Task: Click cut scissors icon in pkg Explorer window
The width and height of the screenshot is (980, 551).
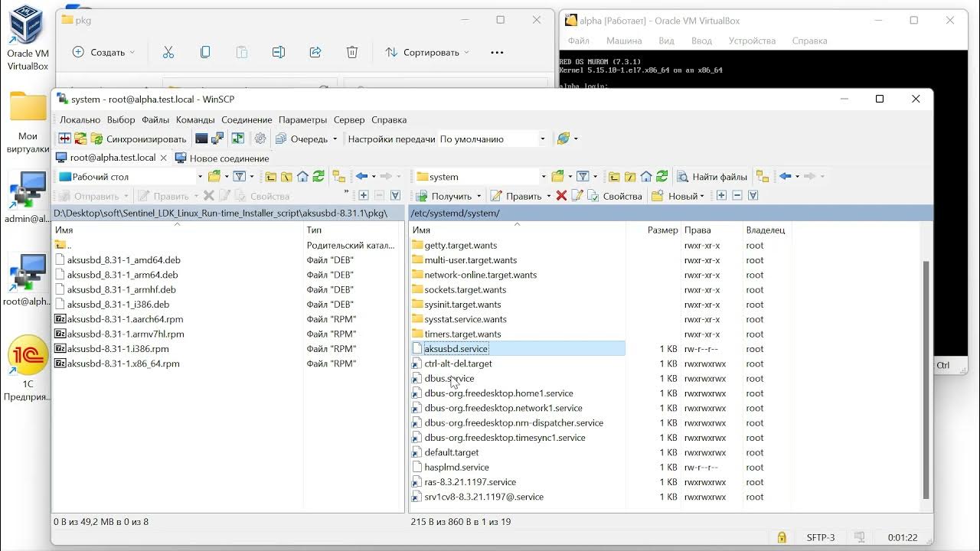Action: coord(168,52)
